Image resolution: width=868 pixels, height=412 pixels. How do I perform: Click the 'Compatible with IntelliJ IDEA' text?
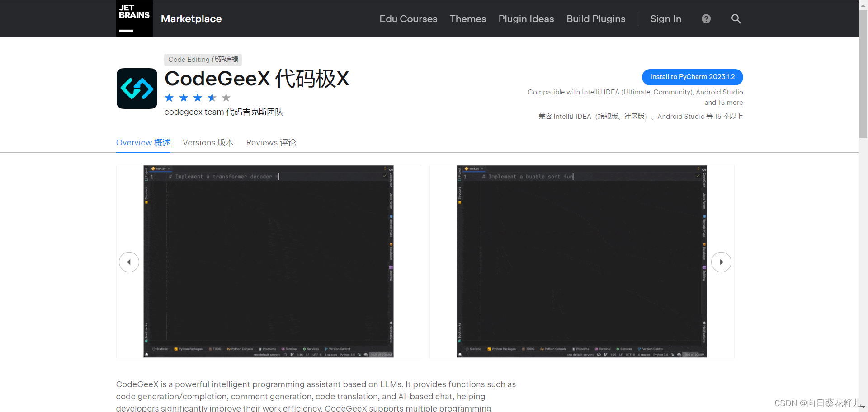coord(635,97)
